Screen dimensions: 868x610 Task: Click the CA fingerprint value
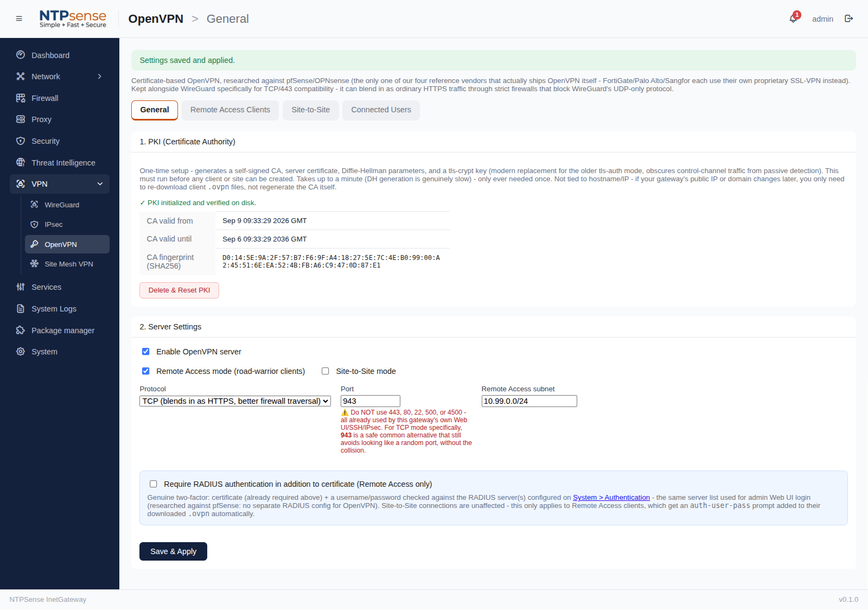[331, 262]
